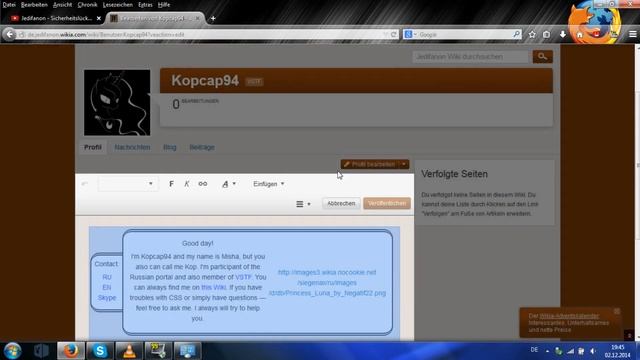Open the text style A dropdown
The width and height of the screenshot is (640, 360).
click(x=229, y=184)
